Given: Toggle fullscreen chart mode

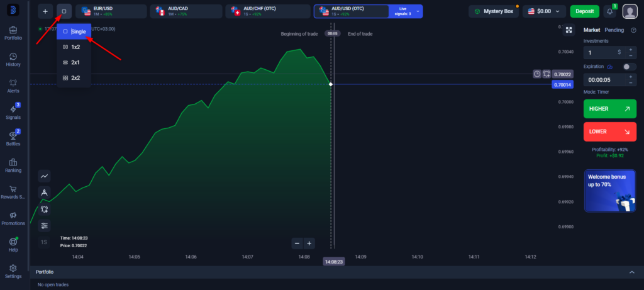Looking at the screenshot, I should (x=569, y=30).
